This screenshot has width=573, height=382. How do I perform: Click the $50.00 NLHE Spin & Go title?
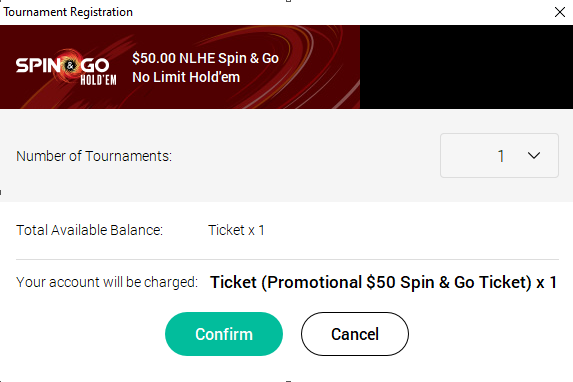(x=205, y=58)
